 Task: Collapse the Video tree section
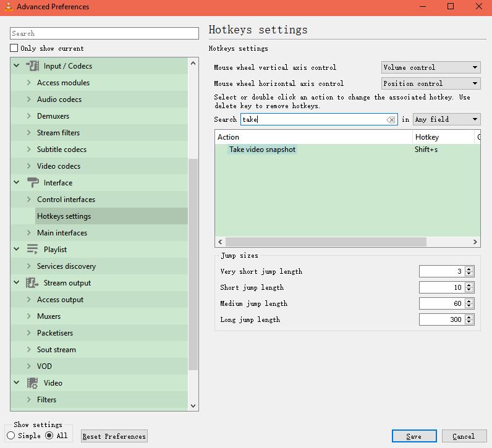click(x=17, y=382)
